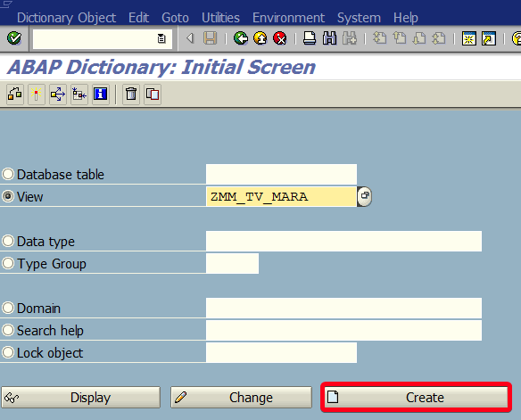Image resolution: width=521 pixels, height=420 pixels.
Task: Select the Lock object radio button
Action: tap(8, 352)
